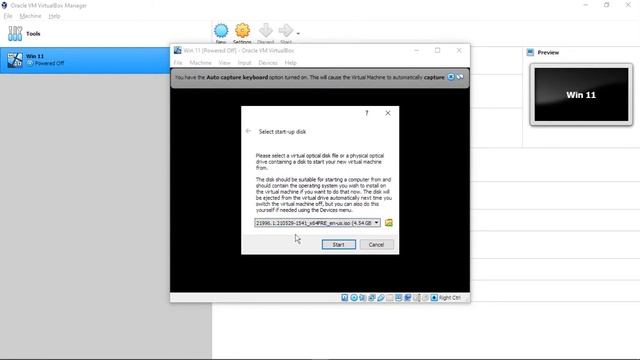Click the Discard arrow icon in Manager toolbar
Viewport: 640px width, 360px height.
(x=266, y=31)
